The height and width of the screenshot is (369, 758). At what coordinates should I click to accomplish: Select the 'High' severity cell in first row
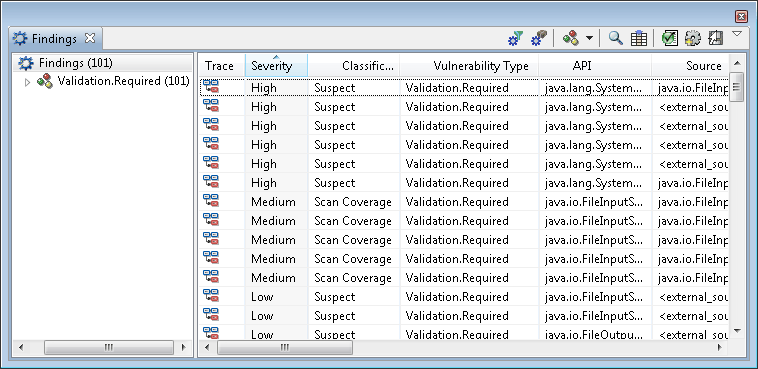276,88
